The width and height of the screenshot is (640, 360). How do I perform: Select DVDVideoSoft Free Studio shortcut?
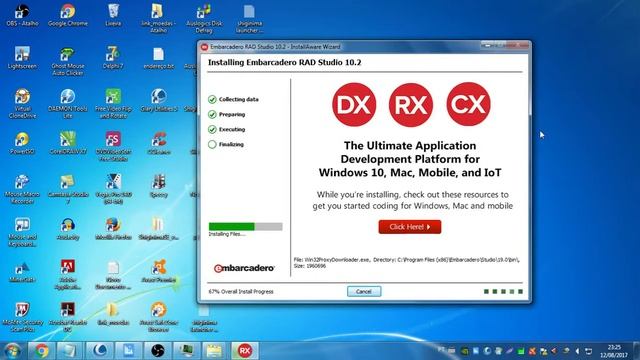(113, 146)
